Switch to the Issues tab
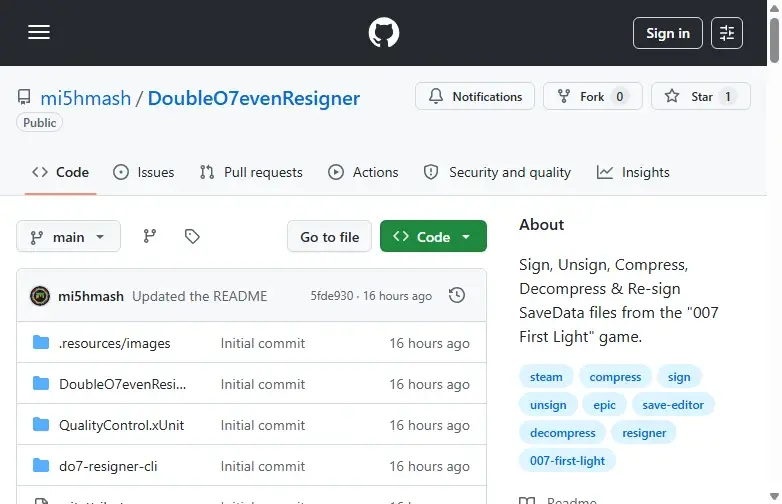This screenshot has width=782, height=504. pyautogui.click(x=144, y=172)
